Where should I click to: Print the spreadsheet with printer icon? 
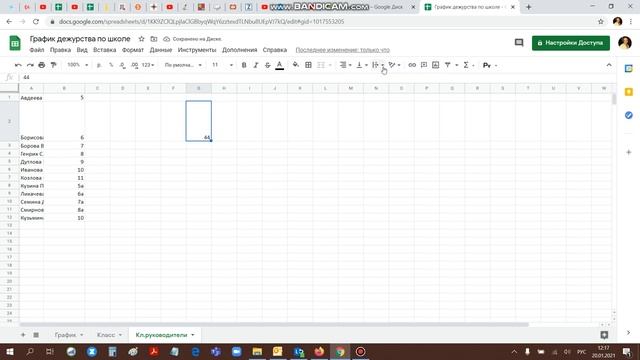click(x=42, y=65)
